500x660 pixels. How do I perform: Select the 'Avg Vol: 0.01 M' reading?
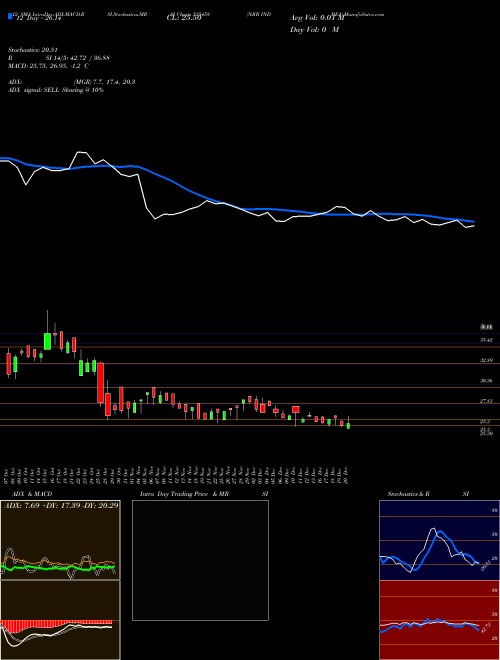pyautogui.click(x=317, y=18)
